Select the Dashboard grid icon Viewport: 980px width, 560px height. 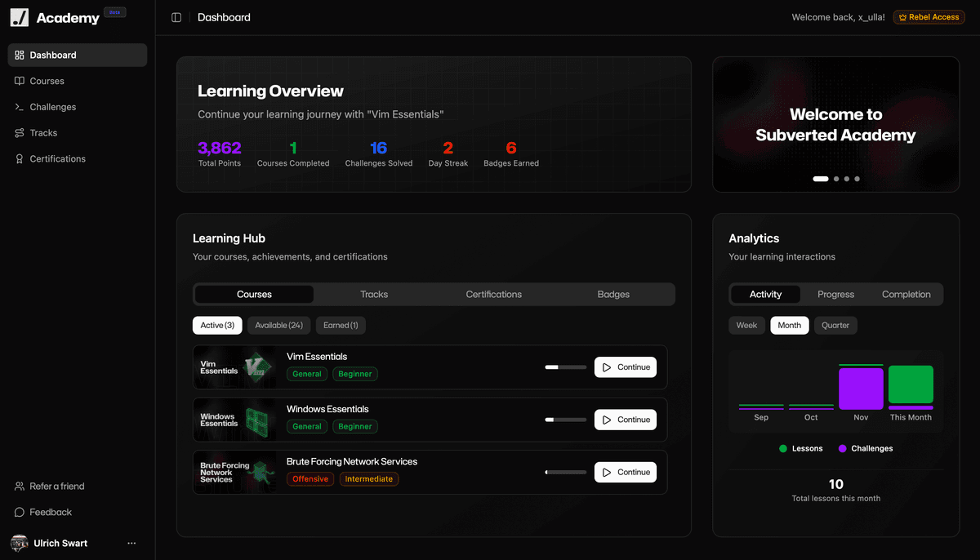[18, 55]
